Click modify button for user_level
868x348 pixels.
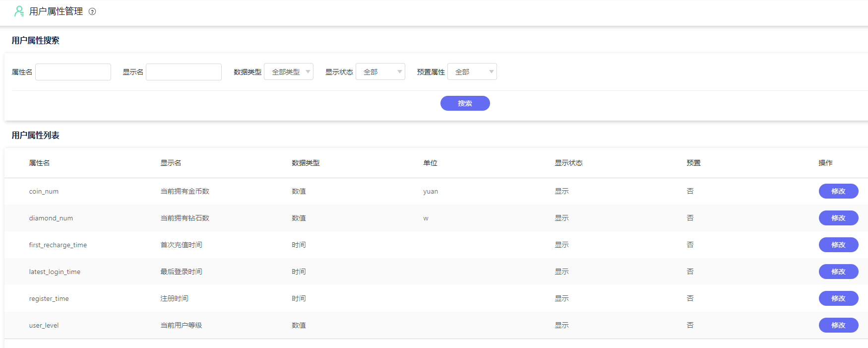pyautogui.click(x=838, y=325)
